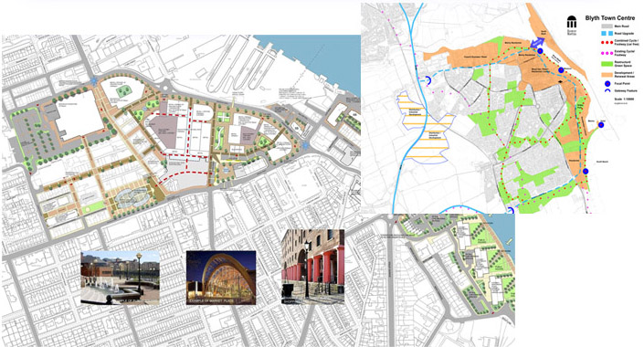This screenshot has height=347, width=644.
Task: Open the Example of Market Place photo
Action: pyautogui.click(x=221, y=278)
